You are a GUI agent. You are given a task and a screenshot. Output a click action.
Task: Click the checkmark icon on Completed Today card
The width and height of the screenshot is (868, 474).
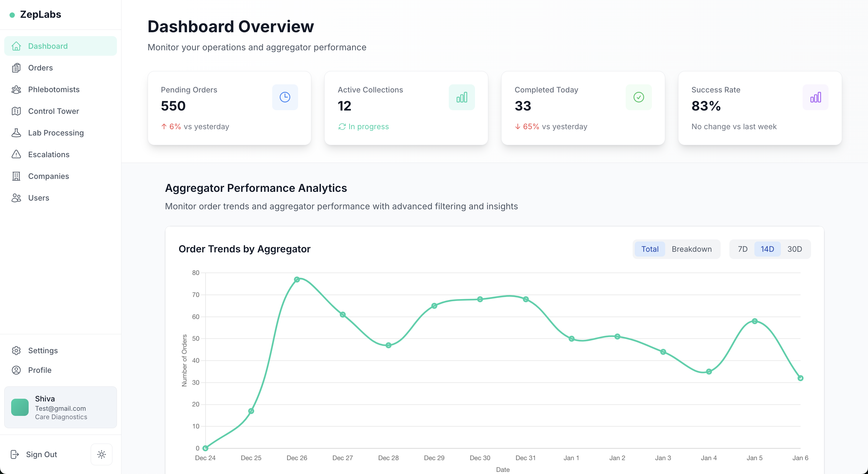(639, 97)
